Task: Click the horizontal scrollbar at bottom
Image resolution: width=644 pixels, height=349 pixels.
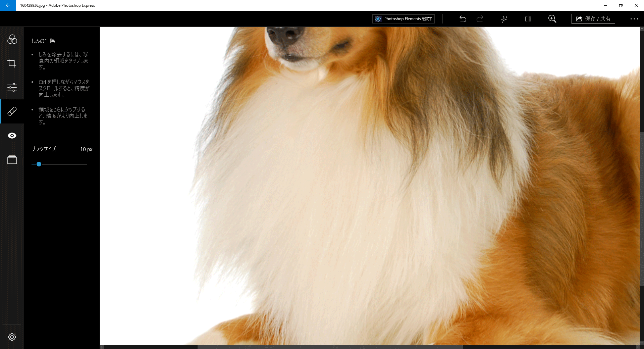Action: [330, 347]
